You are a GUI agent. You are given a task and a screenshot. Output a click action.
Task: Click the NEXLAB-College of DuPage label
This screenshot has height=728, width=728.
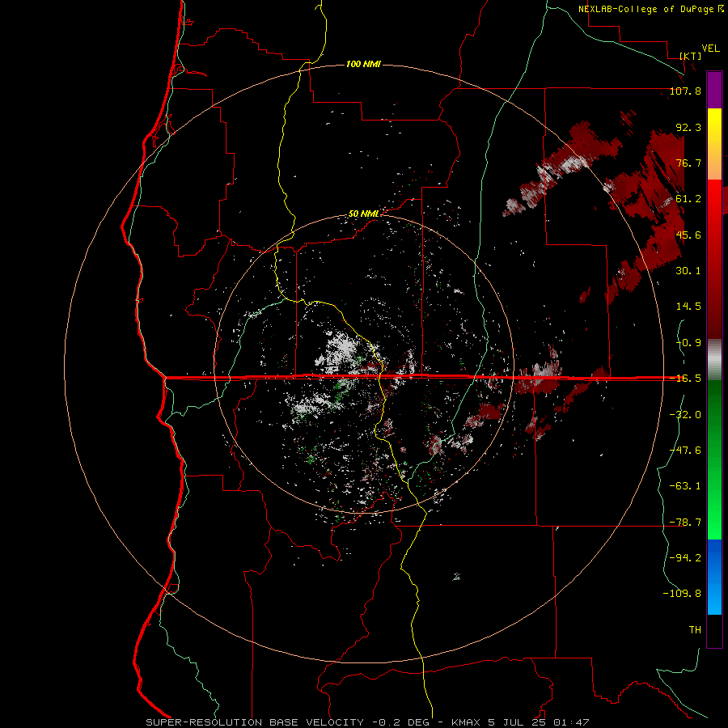click(650, 9)
